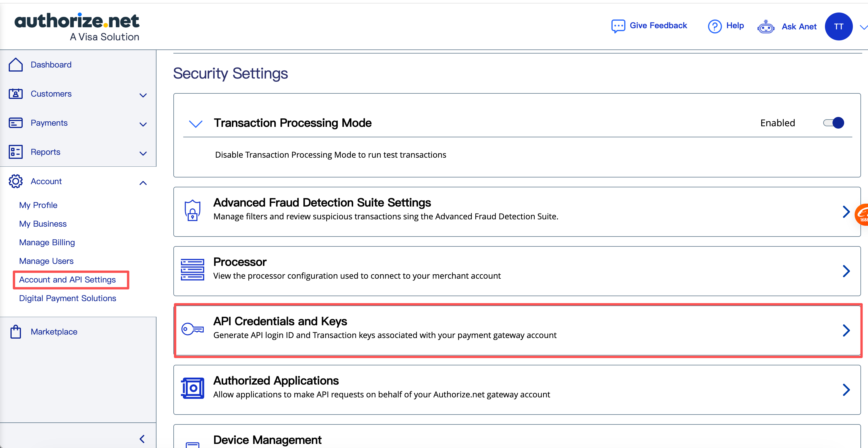
Task: Open Processor row right arrow
Action: pos(846,271)
